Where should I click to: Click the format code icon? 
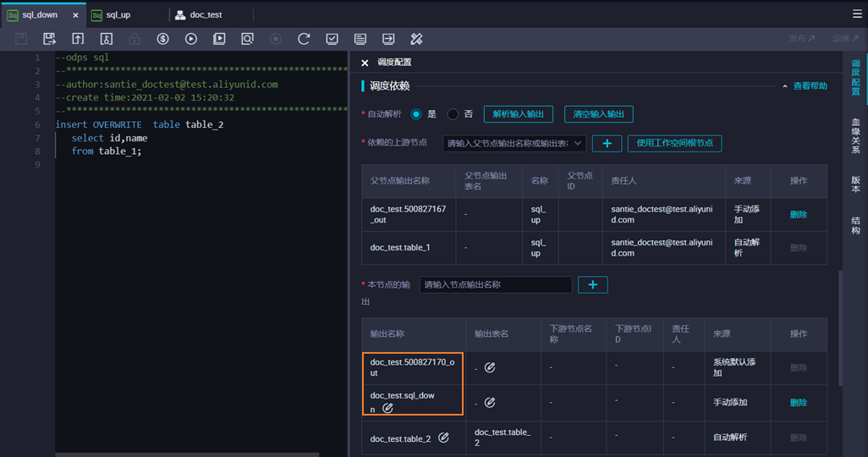[x=360, y=39]
